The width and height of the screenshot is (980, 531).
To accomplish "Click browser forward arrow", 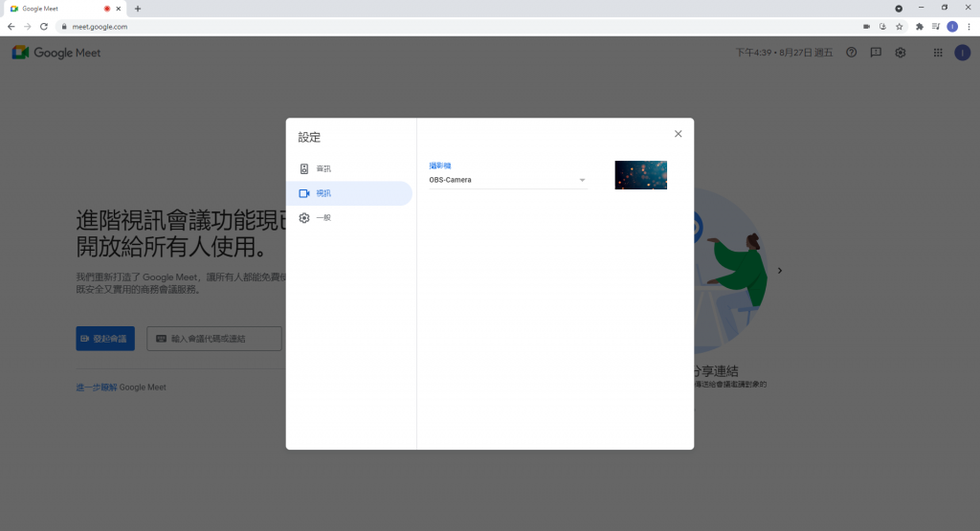I will [27, 26].
